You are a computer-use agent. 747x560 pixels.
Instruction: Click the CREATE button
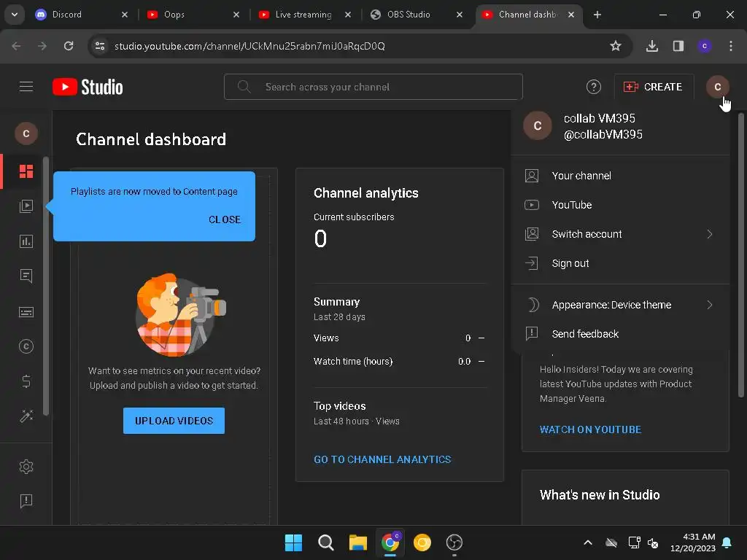(x=654, y=87)
